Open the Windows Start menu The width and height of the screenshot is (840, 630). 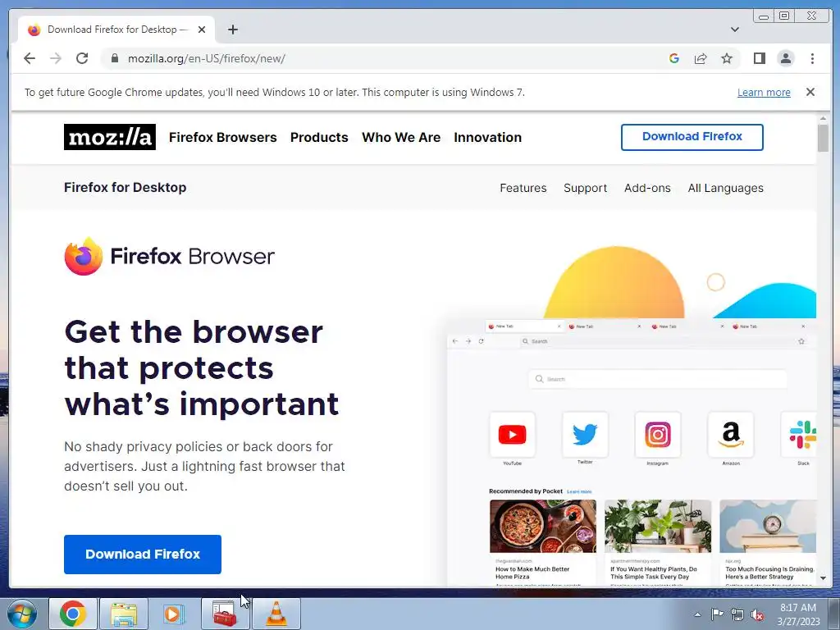pyautogui.click(x=22, y=614)
